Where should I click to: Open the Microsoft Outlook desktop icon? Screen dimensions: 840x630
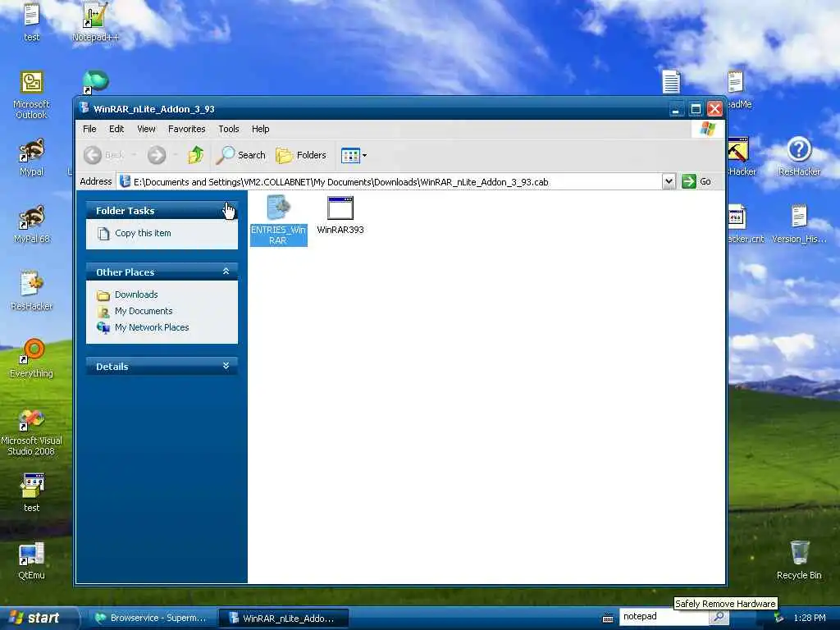pos(32,95)
